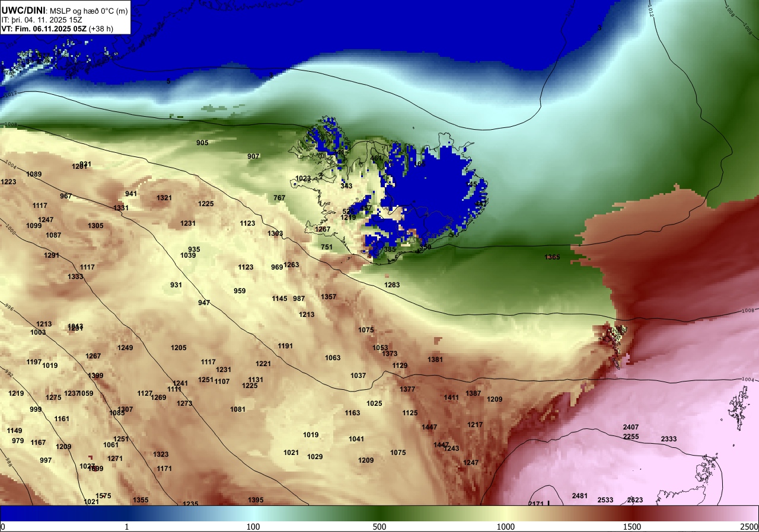Click the freezing-level value 1323
Image resolution: width=759 pixels, height=532 pixels.
click(161, 454)
